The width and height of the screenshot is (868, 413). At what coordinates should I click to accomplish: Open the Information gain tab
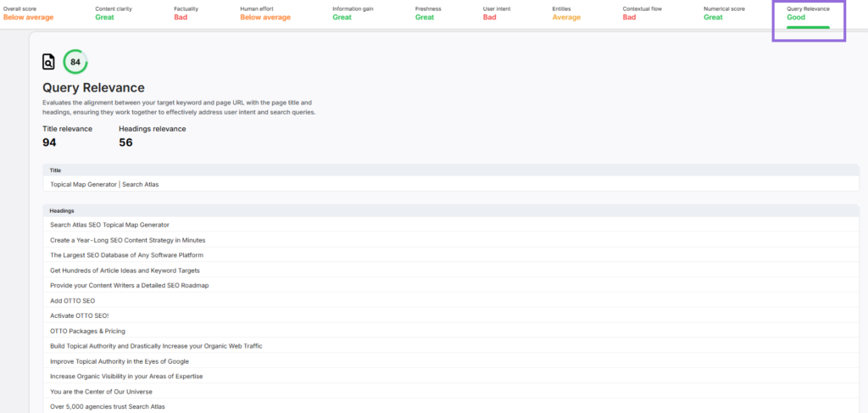(352, 14)
